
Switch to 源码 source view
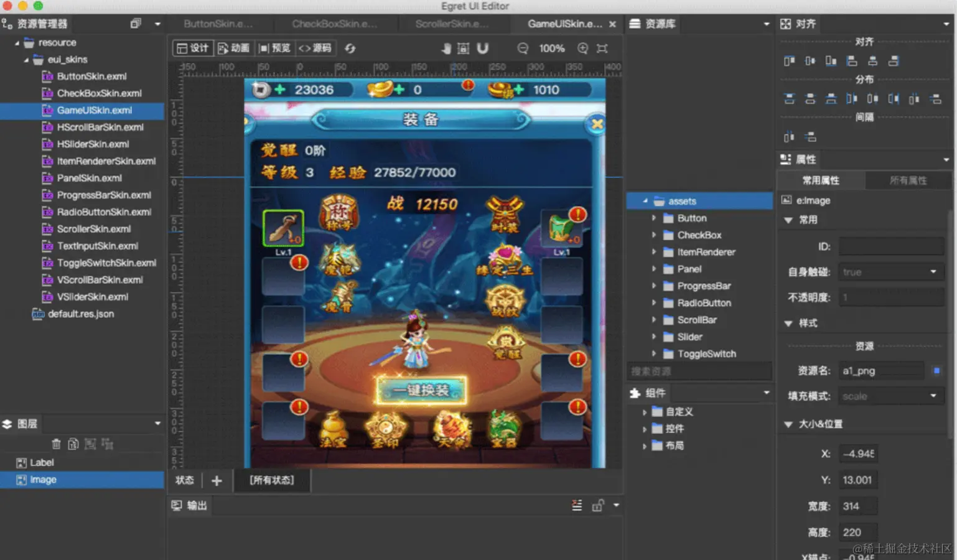(315, 49)
